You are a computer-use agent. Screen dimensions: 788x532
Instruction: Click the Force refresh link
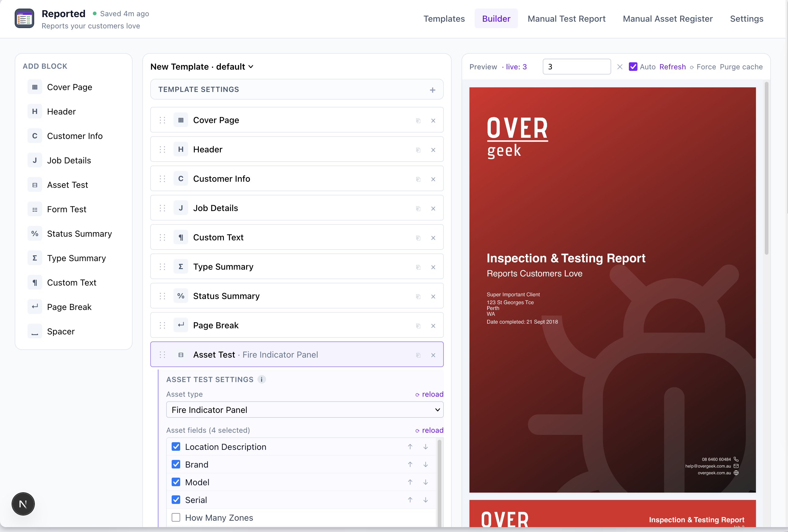click(702, 67)
